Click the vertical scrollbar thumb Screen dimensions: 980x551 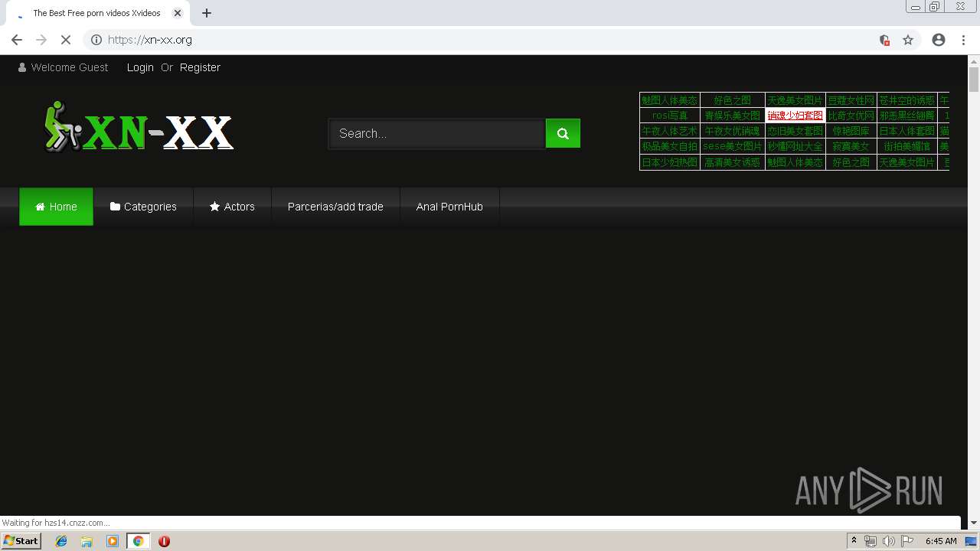tap(974, 80)
